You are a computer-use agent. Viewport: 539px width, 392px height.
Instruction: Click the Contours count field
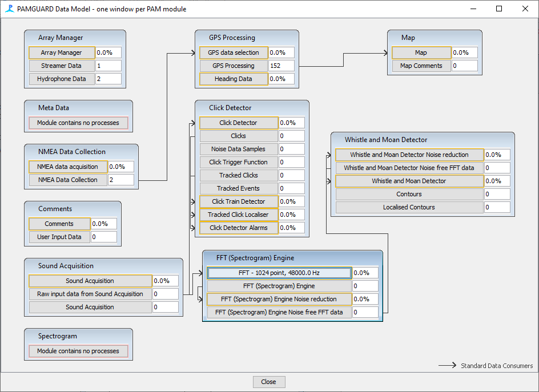tap(497, 194)
